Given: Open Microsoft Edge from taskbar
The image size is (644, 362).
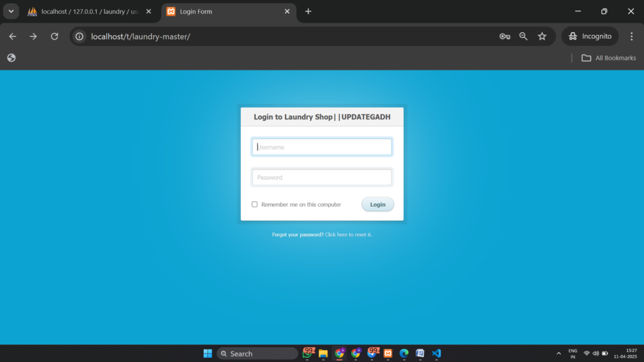Looking at the screenshot, I should pyautogui.click(x=404, y=353).
